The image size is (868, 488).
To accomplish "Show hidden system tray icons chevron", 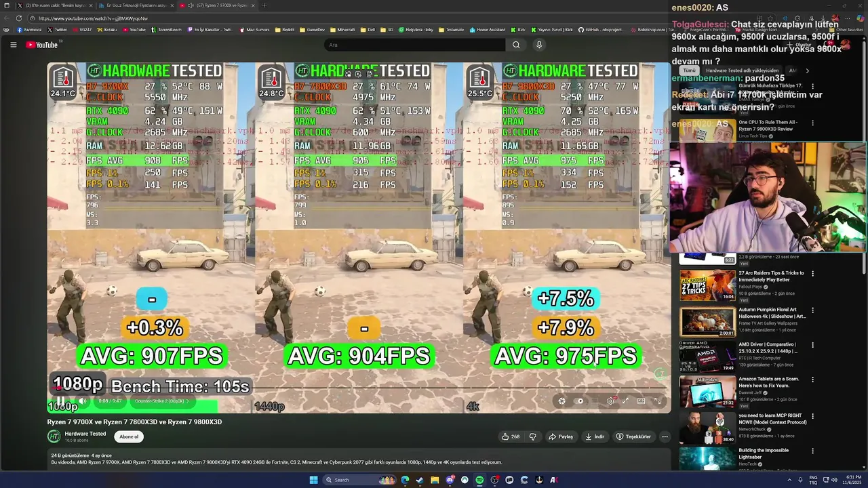I will tap(789, 480).
